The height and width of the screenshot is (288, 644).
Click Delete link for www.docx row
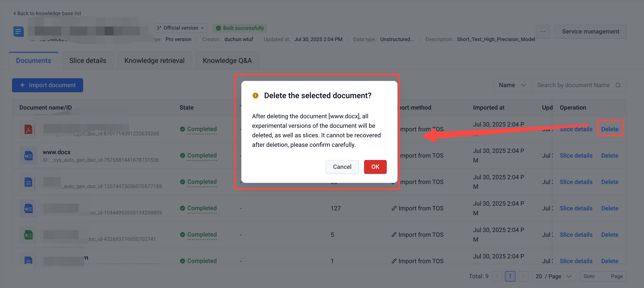pyautogui.click(x=609, y=155)
